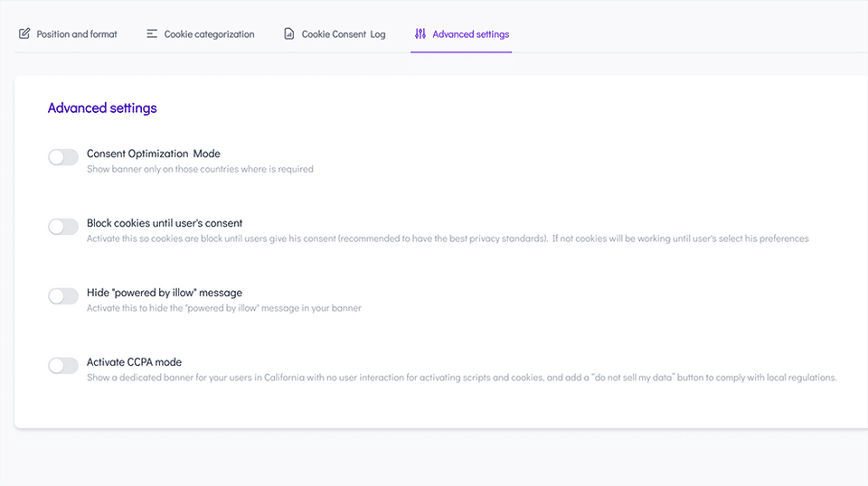Select the Advanced settings tab label

(x=470, y=34)
